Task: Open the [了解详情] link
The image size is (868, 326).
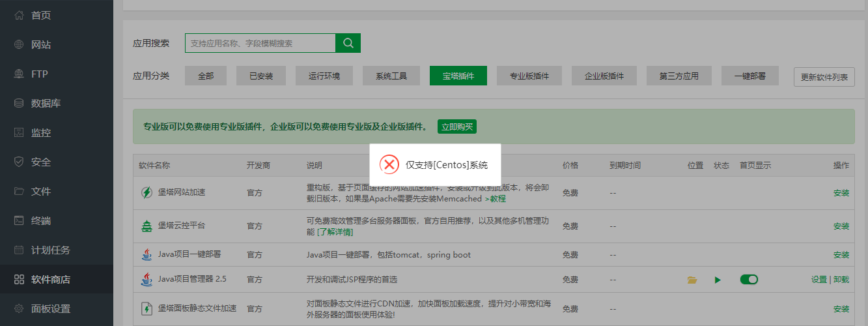Action: pyautogui.click(x=335, y=231)
